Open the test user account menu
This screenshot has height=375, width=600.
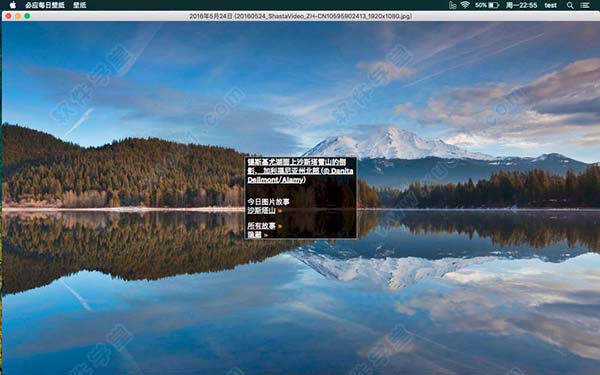(550, 5)
